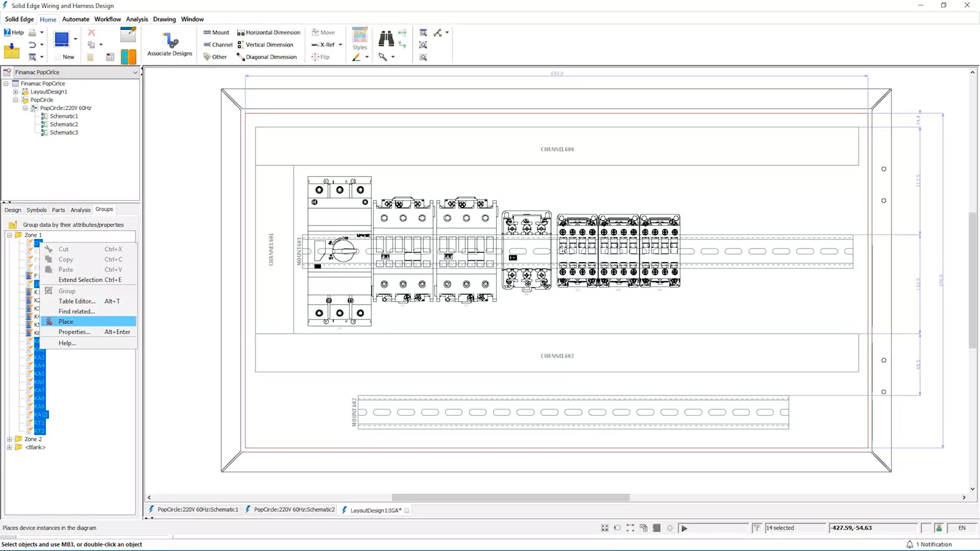Screen dimensions: 980x551
Task: Click the edit note icon with pencil
Action: (x=128, y=35)
